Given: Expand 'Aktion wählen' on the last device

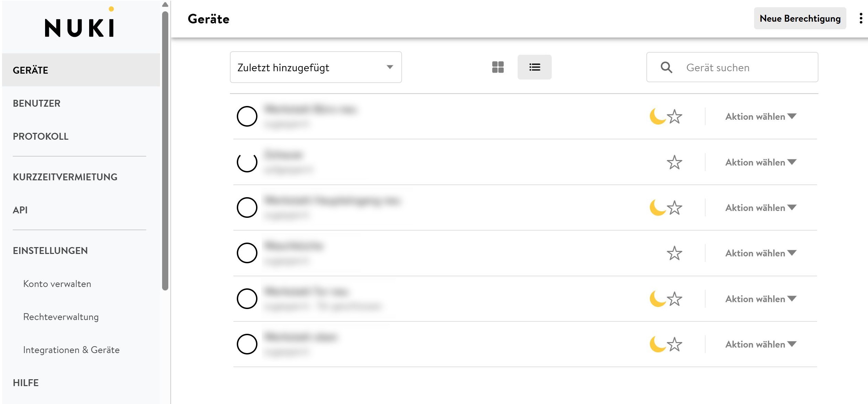Looking at the screenshot, I should click(x=760, y=344).
